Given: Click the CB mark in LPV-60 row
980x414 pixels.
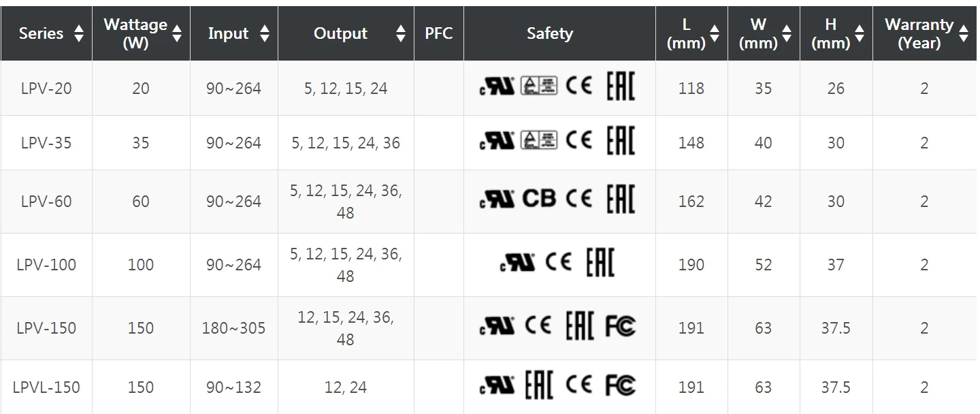Looking at the screenshot, I should pyautogui.click(x=539, y=199).
